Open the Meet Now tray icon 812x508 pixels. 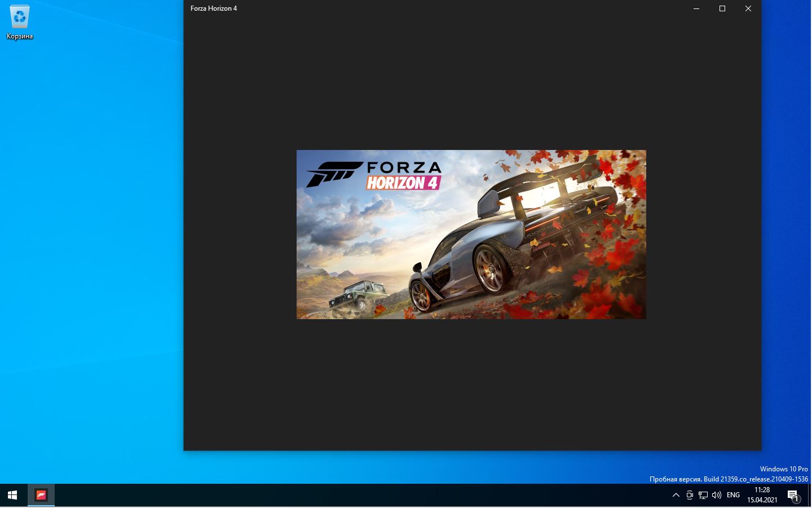690,496
